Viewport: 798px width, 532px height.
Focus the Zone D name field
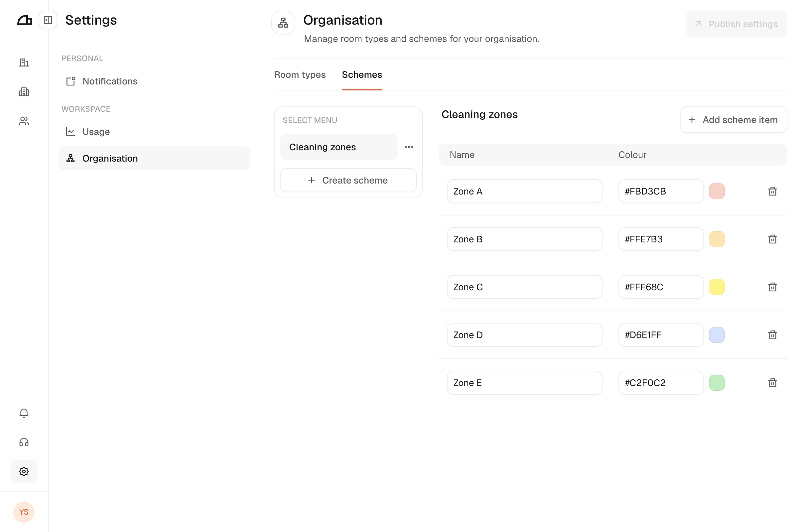[x=524, y=335]
